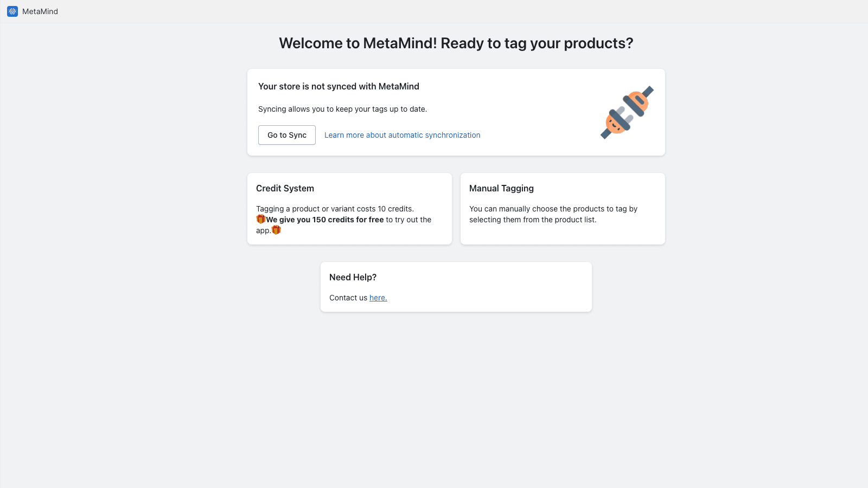Select the Manual Tagging card heading
This screenshot has height=488, width=868.
click(501, 188)
